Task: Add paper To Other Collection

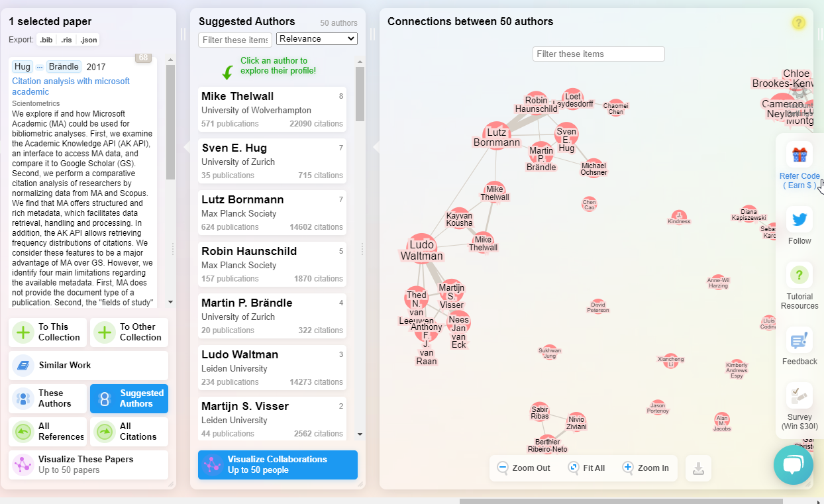Action: tap(129, 332)
